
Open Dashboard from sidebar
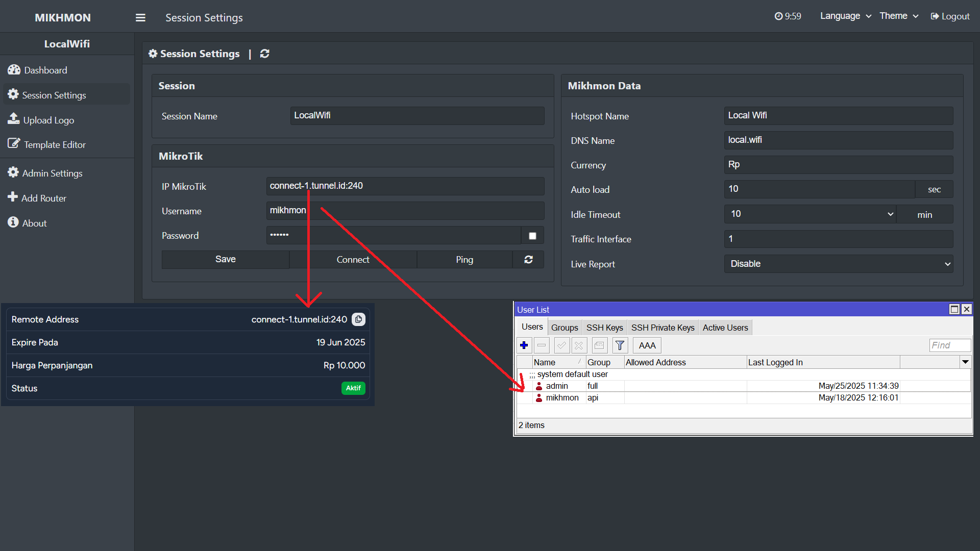[x=45, y=70]
